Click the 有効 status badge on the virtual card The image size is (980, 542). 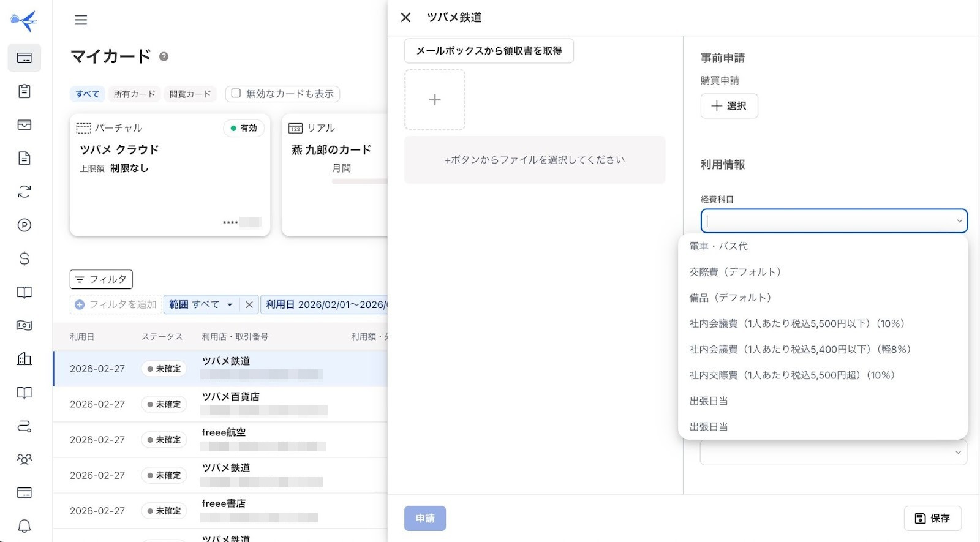tap(244, 128)
